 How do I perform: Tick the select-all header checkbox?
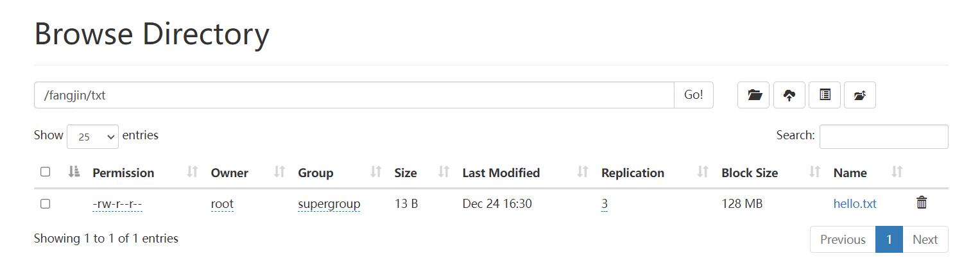tap(45, 171)
